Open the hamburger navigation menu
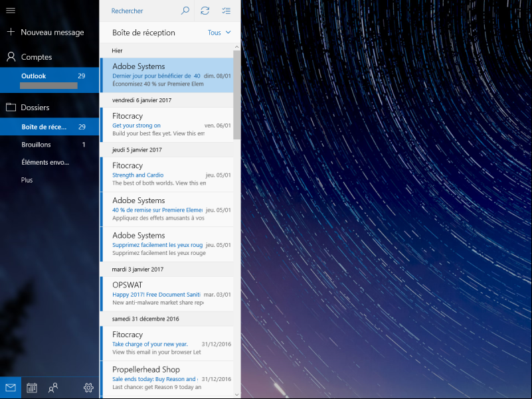Viewport: 532px width, 399px height. click(x=11, y=10)
